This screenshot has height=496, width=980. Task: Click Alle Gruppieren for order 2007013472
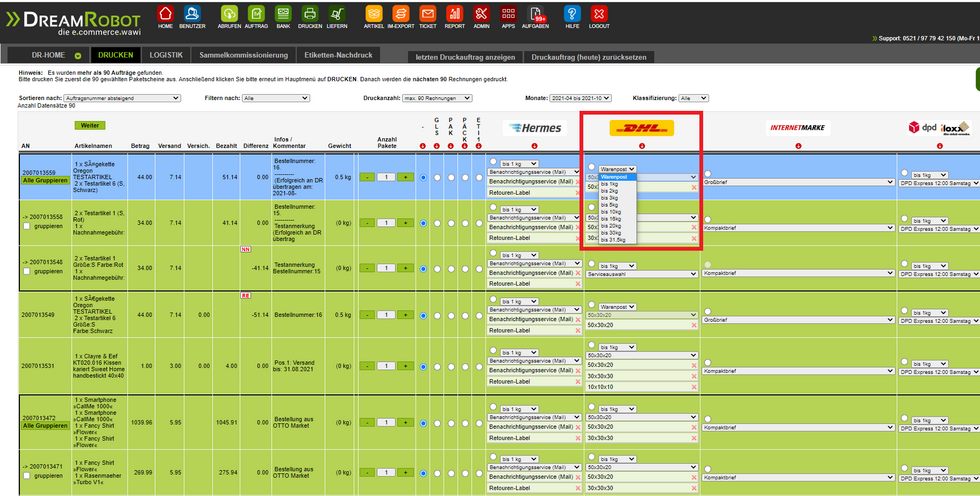coord(45,425)
